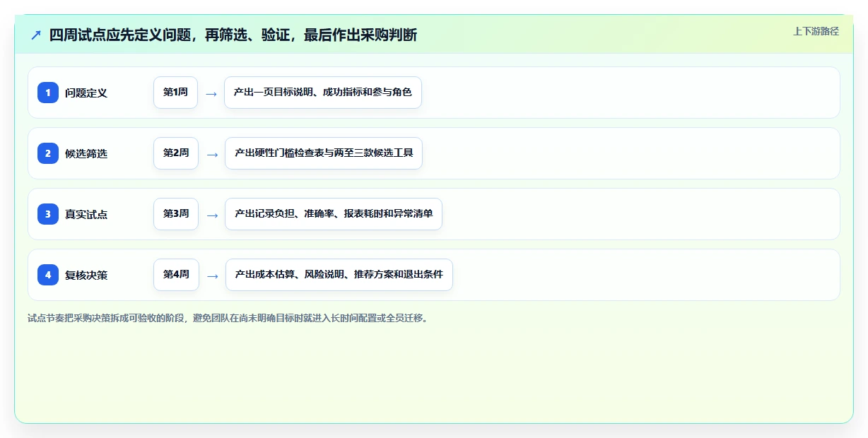
Task: Click the arrow after the 第4周 chip
Action: (x=212, y=276)
